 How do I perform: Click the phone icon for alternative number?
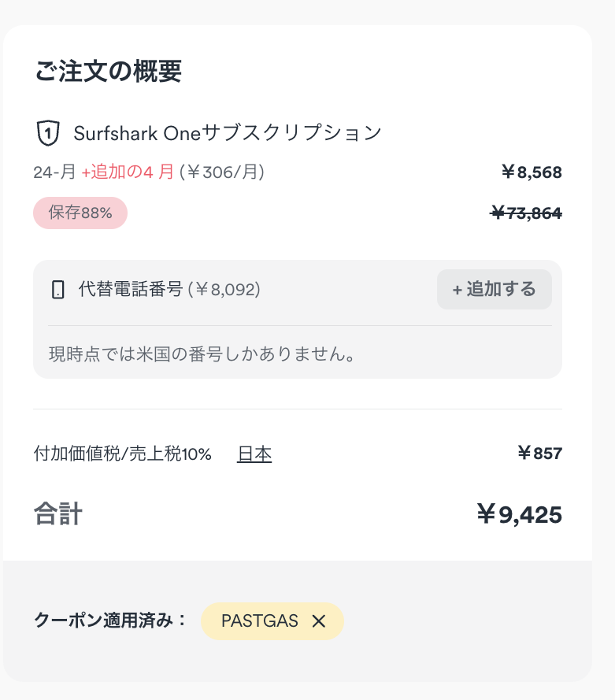click(57, 290)
